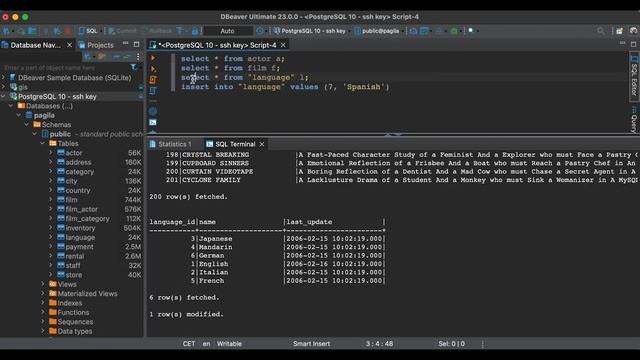Click the green circular icon in main toolbar
The image size is (640, 360).
click(454, 31)
